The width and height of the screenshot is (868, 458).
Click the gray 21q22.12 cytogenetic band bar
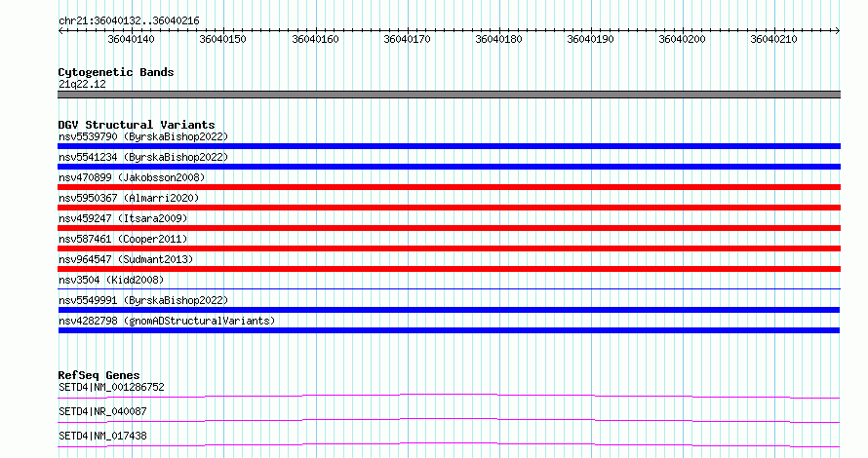click(x=449, y=95)
